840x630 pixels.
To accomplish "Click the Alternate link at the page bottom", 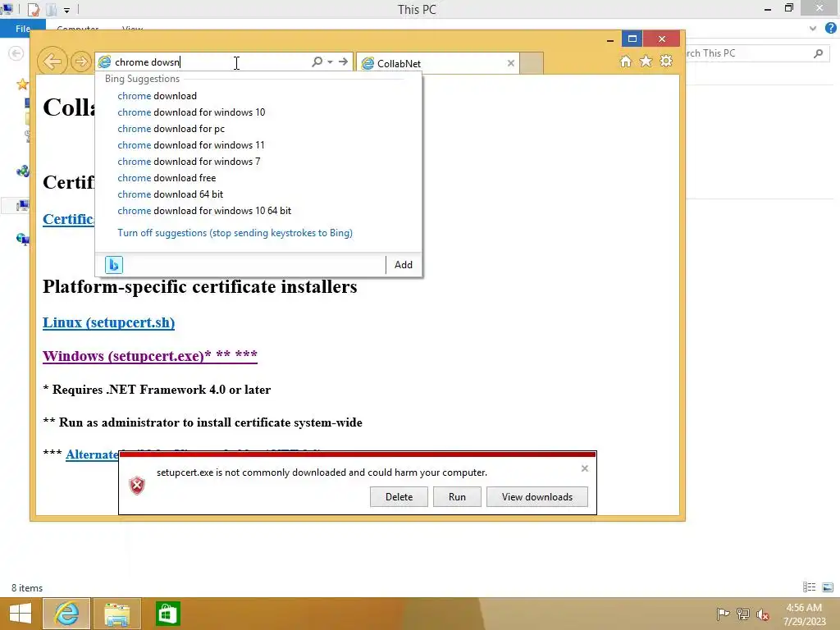I will click(x=92, y=454).
